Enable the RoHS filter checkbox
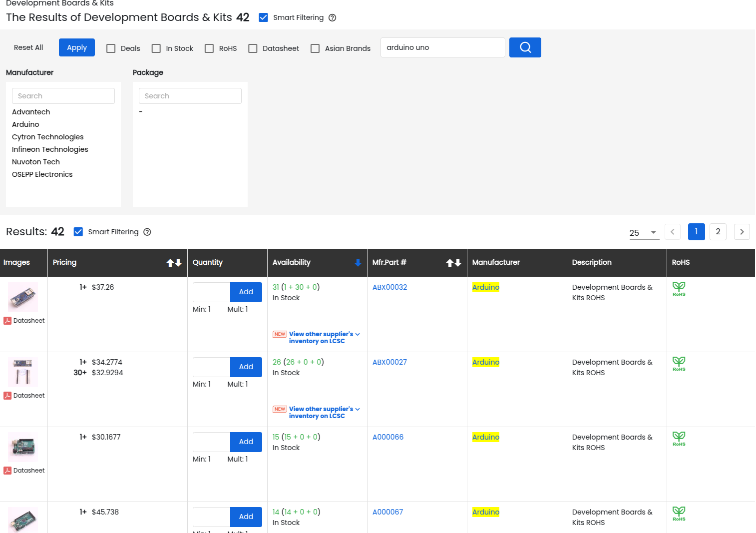Screen dimensions: 756x533 [209, 48]
